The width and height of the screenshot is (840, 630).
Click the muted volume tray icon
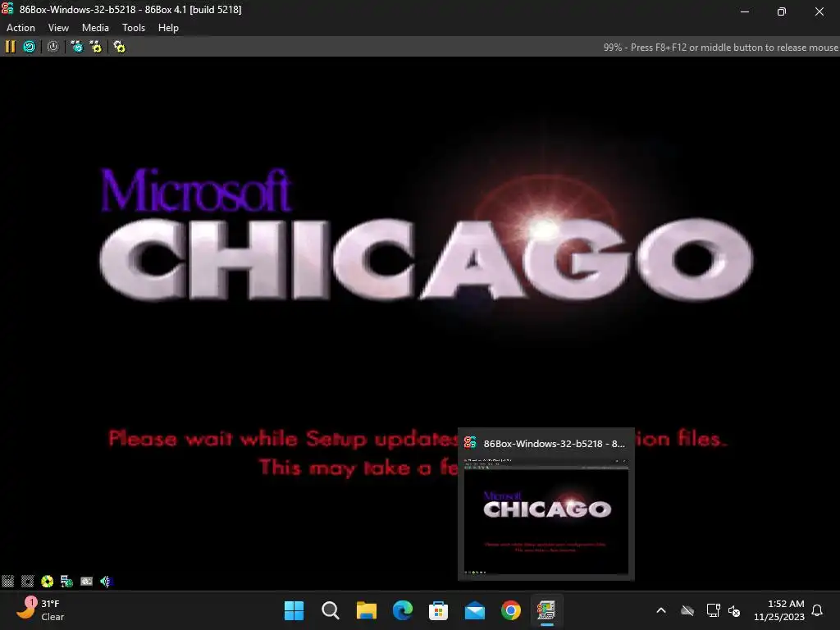coord(734,610)
